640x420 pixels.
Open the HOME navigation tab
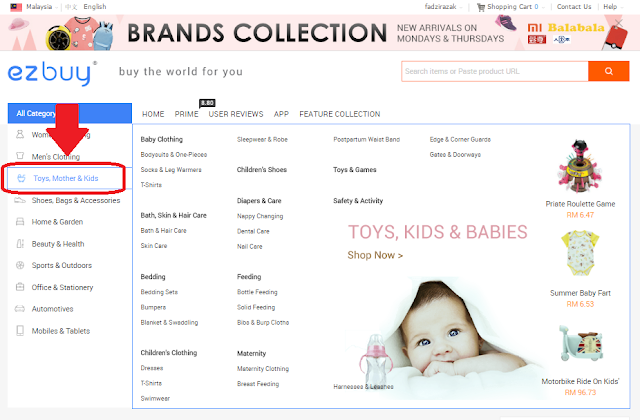(x=153, y=114)
